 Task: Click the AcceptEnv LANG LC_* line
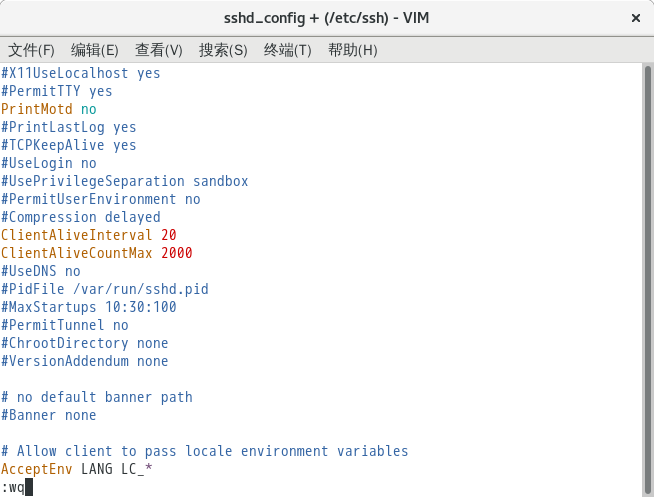point(76,469)
